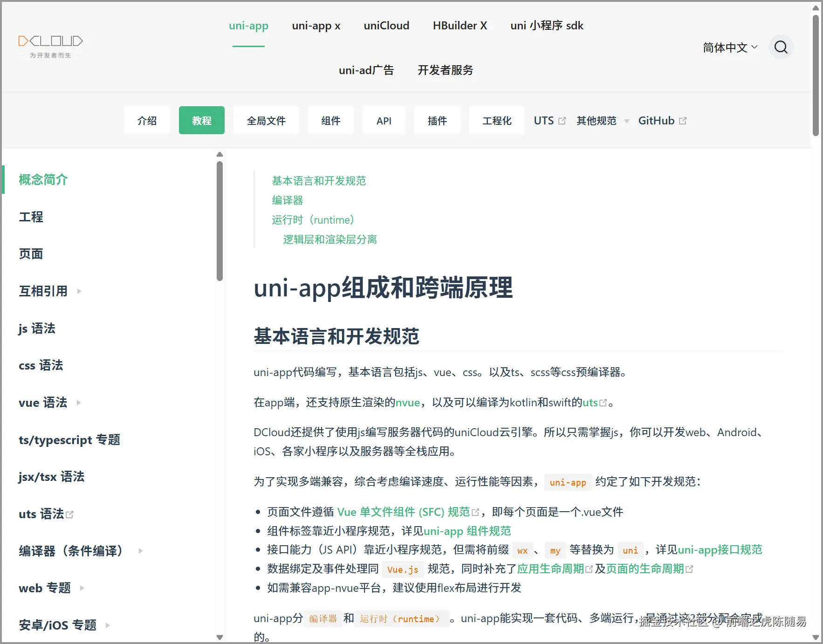This screenshot has width=823, height=644.
Task: Open css 语法 in the sidebar
Action: pyautogui.click(x=41, y=365)
